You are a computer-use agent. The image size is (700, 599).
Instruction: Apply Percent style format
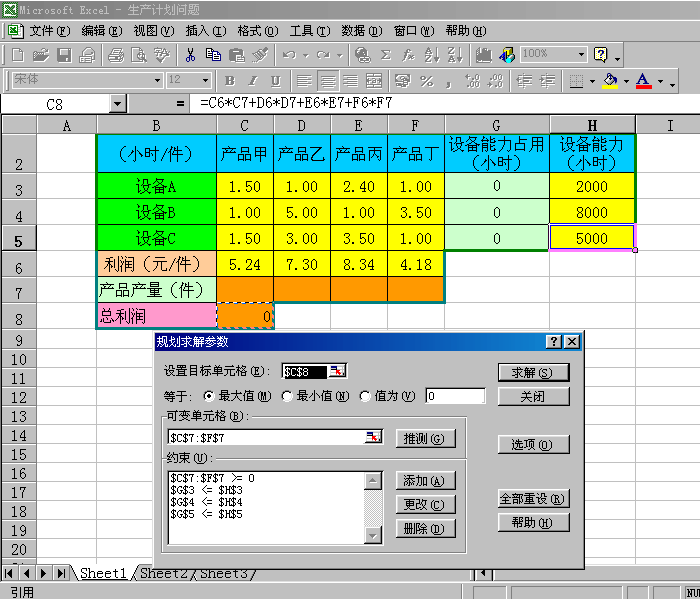point(426,81)
